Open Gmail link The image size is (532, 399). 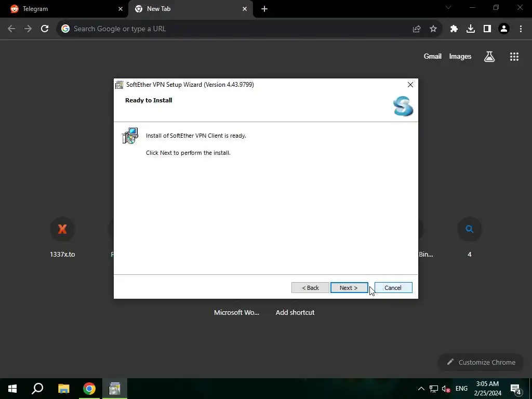pos(433,57)
